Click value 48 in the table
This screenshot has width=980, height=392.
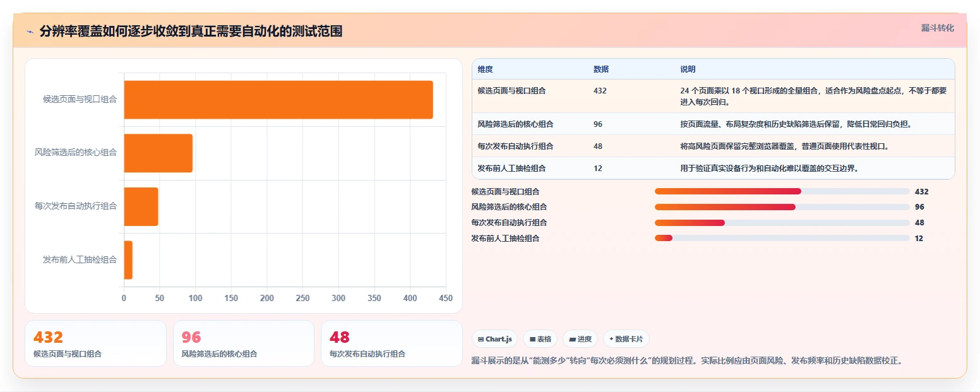pyautogui.click(x=598, y=146)
